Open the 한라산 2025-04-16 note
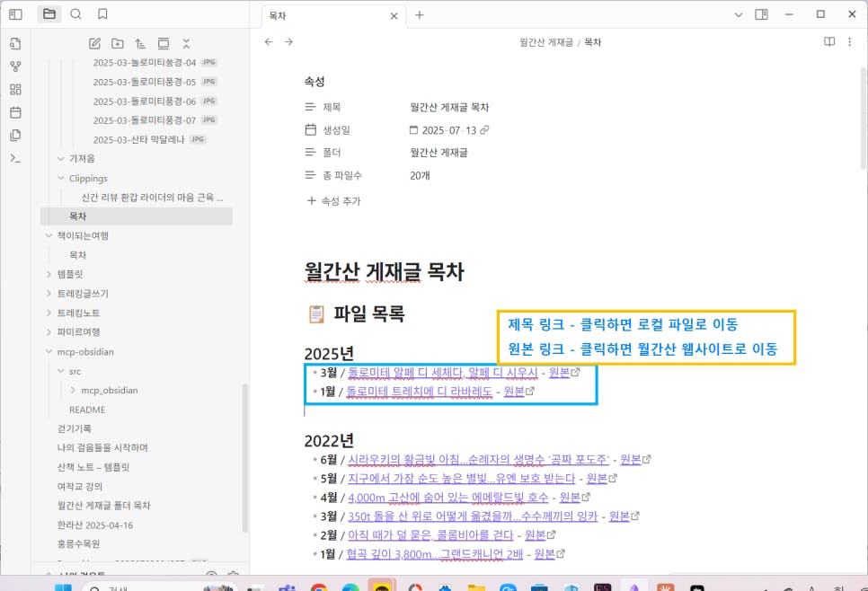This screenshot has width=868, height=591. 94,525
